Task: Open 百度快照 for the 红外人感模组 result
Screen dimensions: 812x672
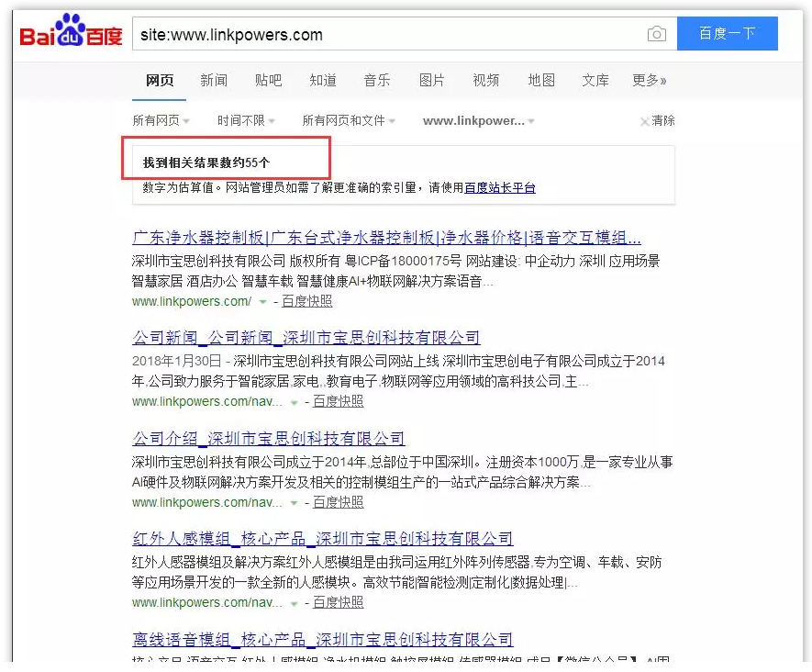Action: (339, 602)
